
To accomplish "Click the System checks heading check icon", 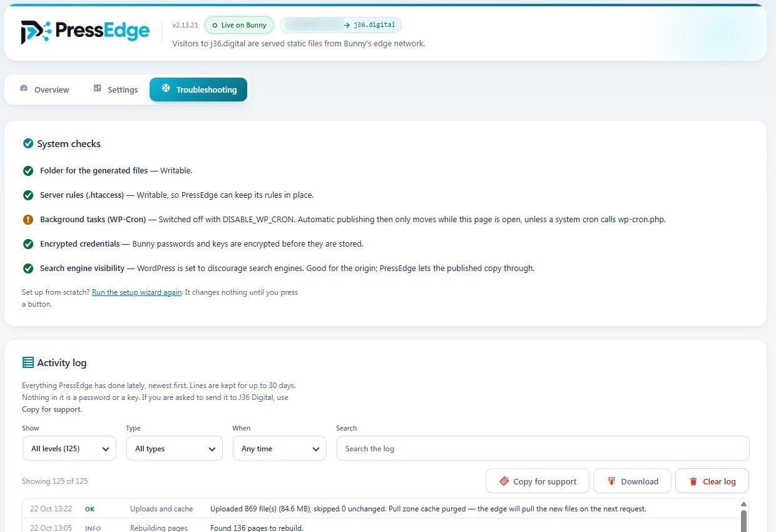I will pos(28,143).
